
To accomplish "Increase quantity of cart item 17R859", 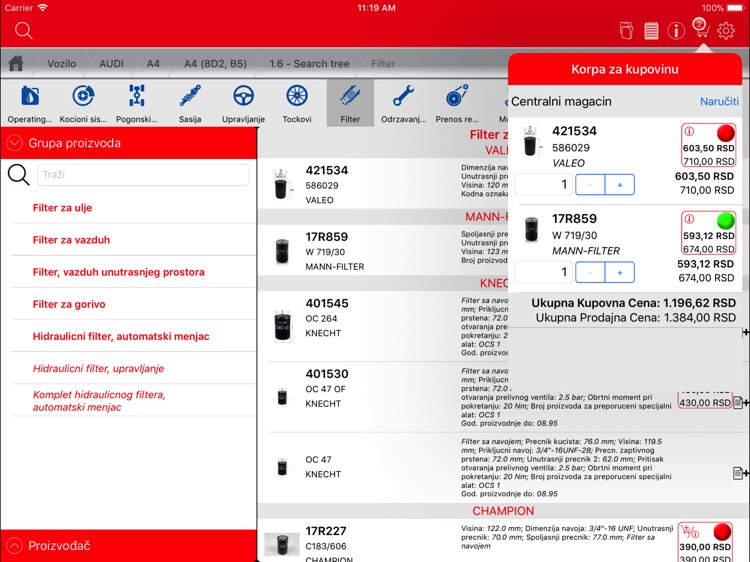I will pos(620,272).
